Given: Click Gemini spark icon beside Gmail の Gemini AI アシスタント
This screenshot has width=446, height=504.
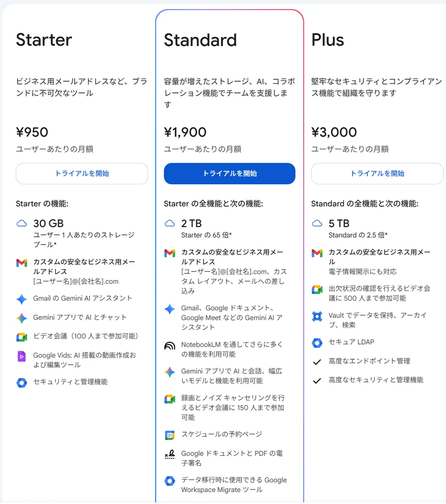Looking at the screenshot, I should [x=22, y=299].
